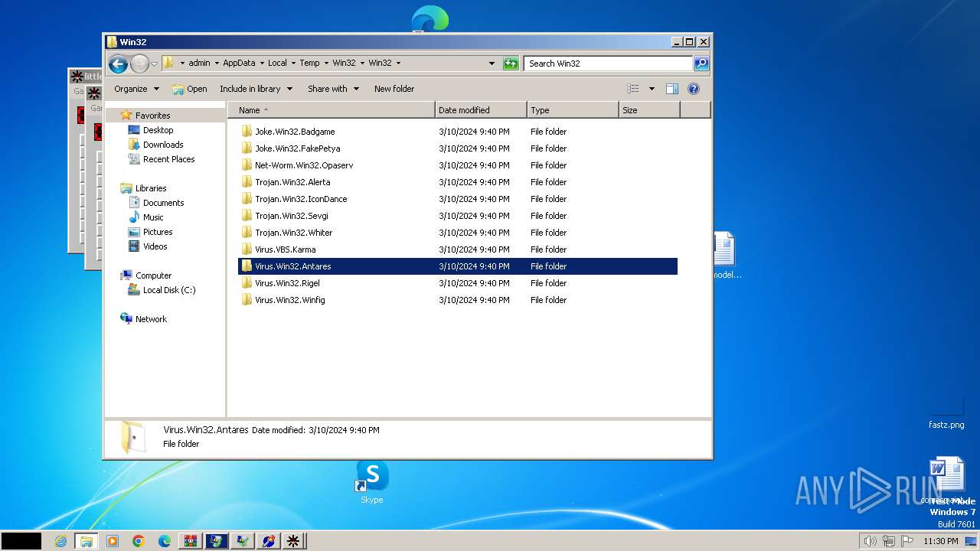The height and width of the screenshot is (551, 980).
Task: Select the Net-Worm.Win32.Opaserv folder
Action: (x=458, y=165)
